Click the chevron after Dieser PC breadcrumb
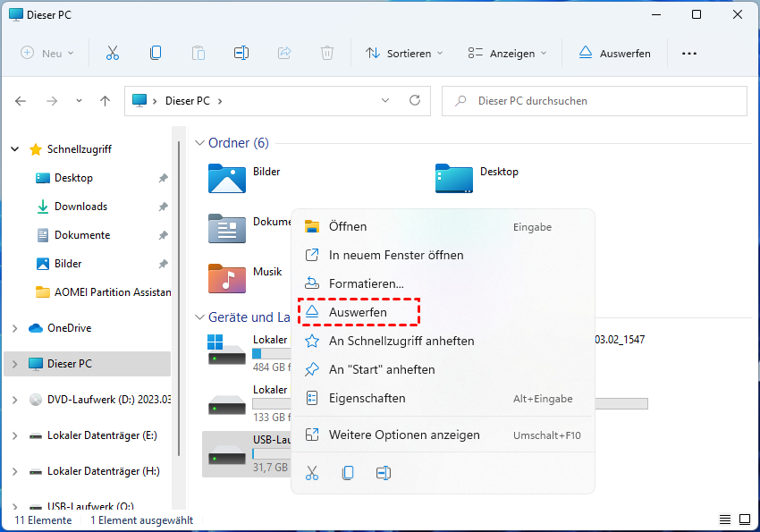Image resolution: width=760 pixels, height=532 pixels. (220, 101)
